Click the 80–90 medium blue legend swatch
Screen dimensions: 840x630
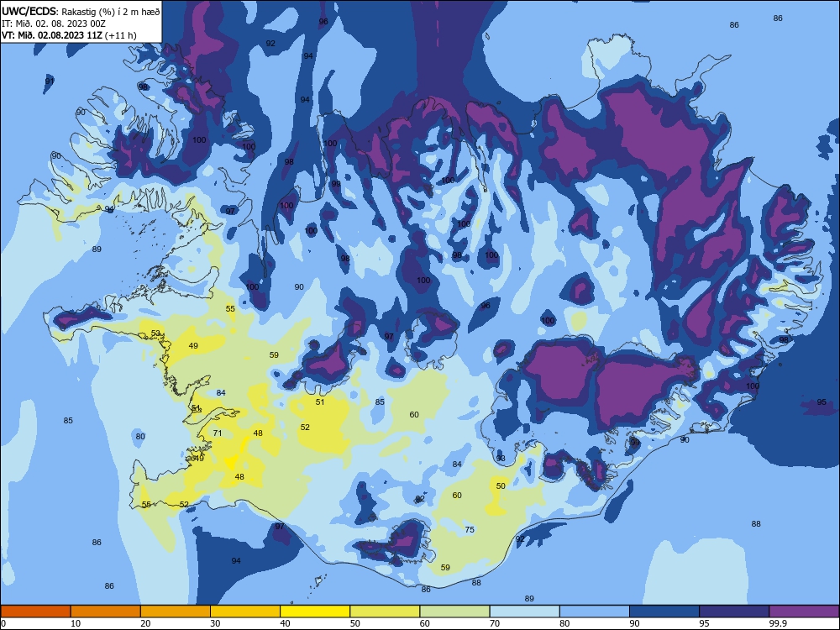[x=595, y=612]
